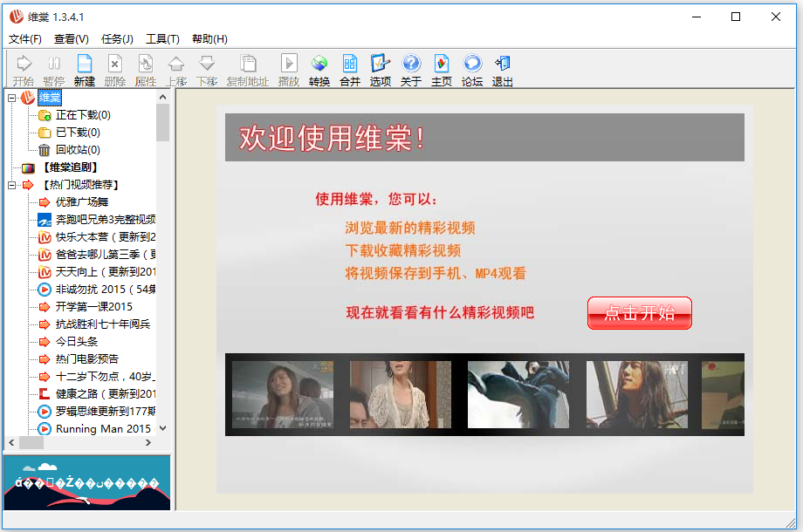The height and width of the screenshot is (532, 803).
Task: Open 选项 (Options) from the toolbar
Action: (380, 69)
